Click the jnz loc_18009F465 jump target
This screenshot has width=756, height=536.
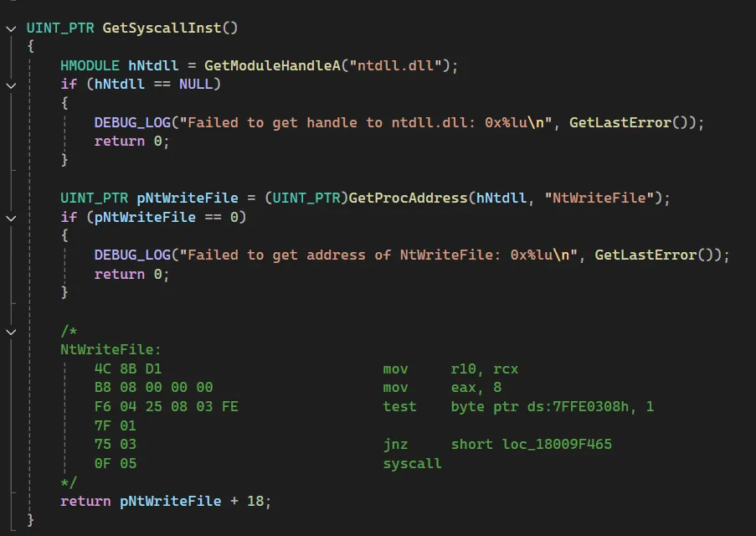point(556,444)
